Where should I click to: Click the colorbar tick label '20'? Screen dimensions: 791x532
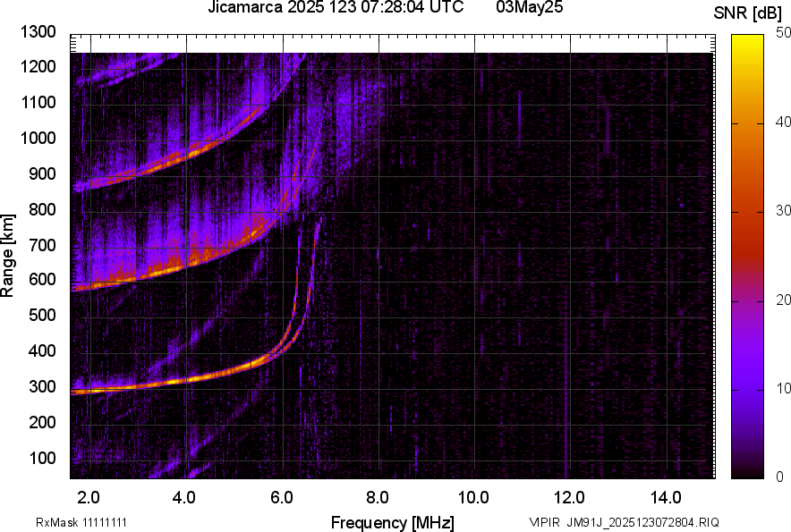click(783, 300)
